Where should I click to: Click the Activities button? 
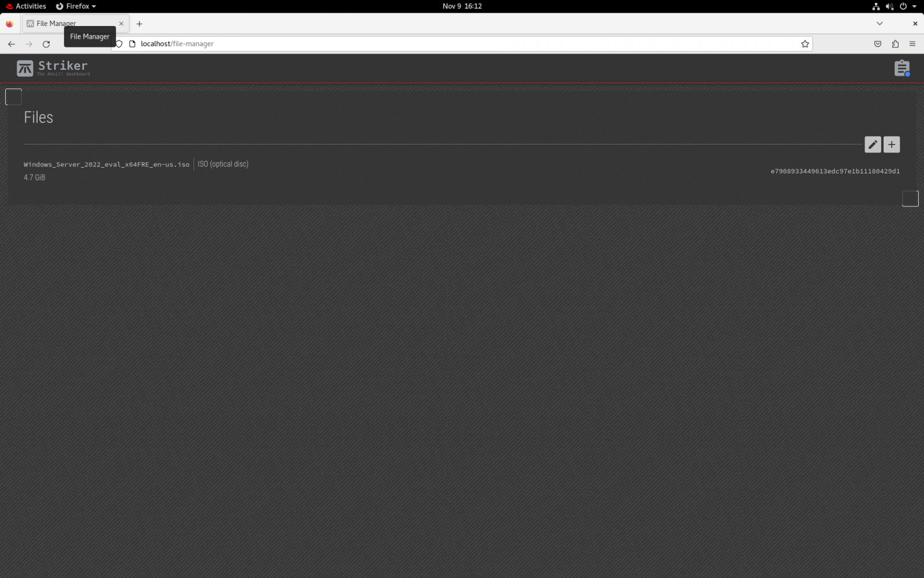[26, 6]
